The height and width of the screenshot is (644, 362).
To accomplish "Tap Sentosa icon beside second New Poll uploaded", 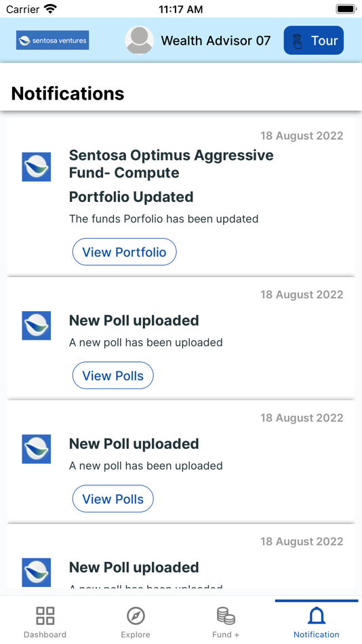I will coord(37,449).
